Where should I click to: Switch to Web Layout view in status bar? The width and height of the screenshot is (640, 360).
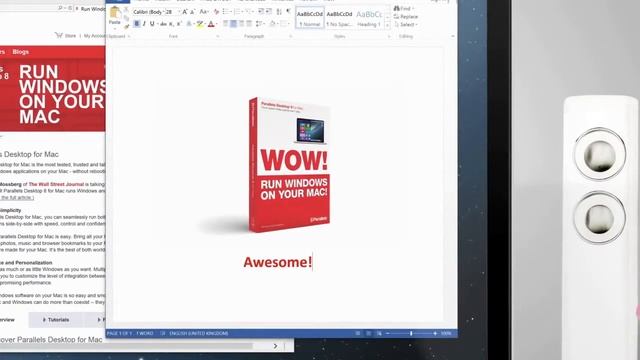(379, 333)
